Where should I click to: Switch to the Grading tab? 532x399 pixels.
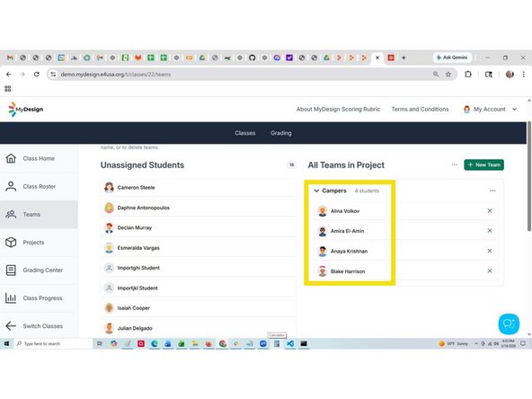click(281, 133)
